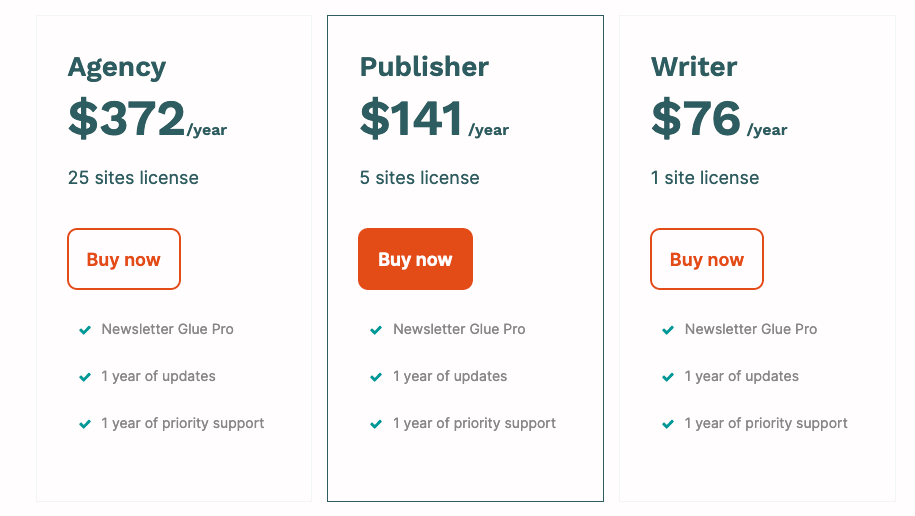Click the $141 per year price
Viewport: 915px width, 516px height.
(x=434, y=118)
